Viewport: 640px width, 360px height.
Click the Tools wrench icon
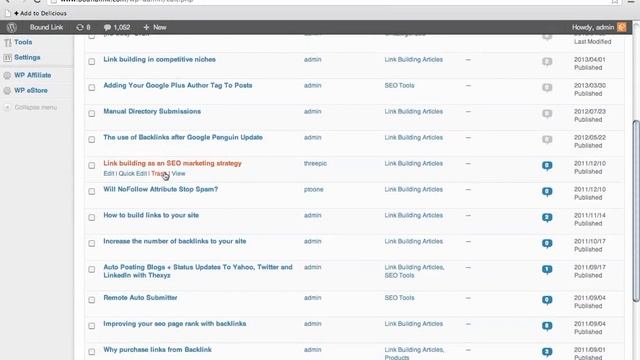pyautogui.click(x=7, y=42)
